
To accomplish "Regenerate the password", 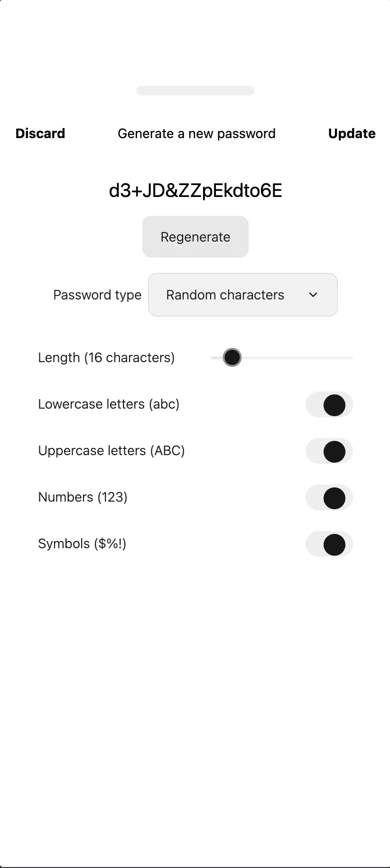I will pos(195,237).
